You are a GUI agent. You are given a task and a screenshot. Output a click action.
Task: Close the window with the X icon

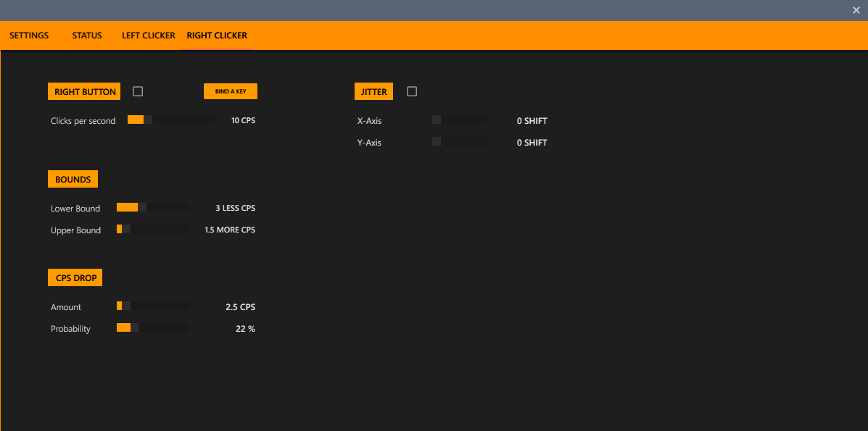click(x=856, y=10)
